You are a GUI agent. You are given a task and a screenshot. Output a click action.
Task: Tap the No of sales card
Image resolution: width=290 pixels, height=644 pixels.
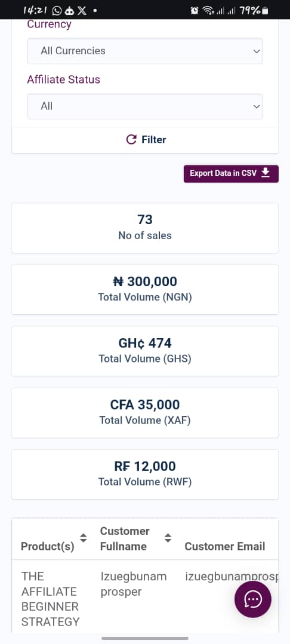tap(145, 228)
